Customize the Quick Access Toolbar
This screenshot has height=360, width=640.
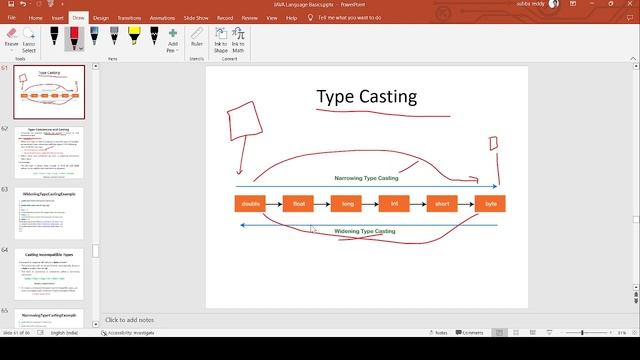pos(62,4)
